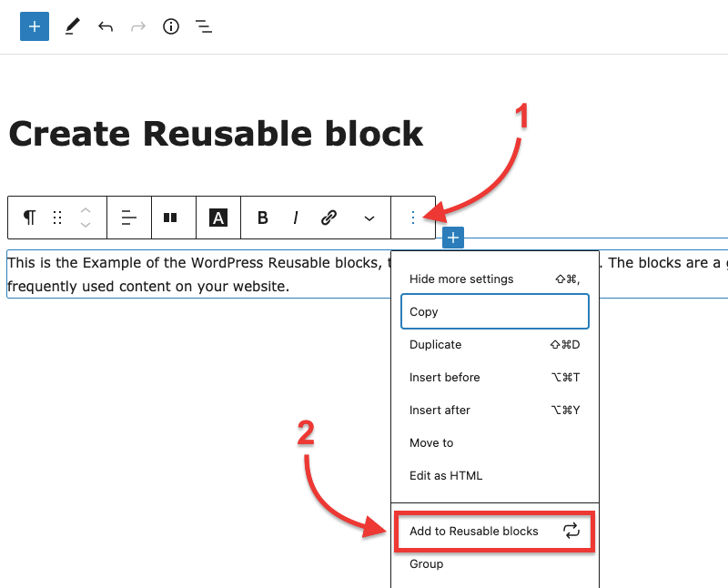The image size is (728, 588).
Task: Click the block drag handle dots
Action: [x=57, y=218]
